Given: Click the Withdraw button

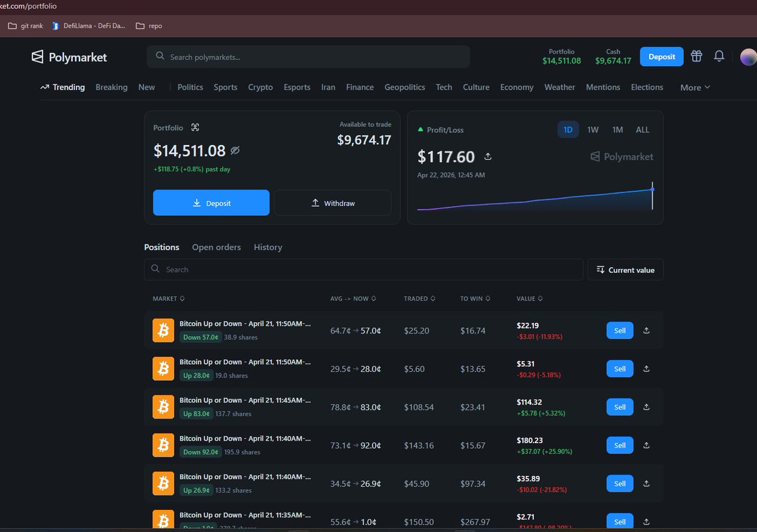Looking at the screenshot, I should point(332,203).
